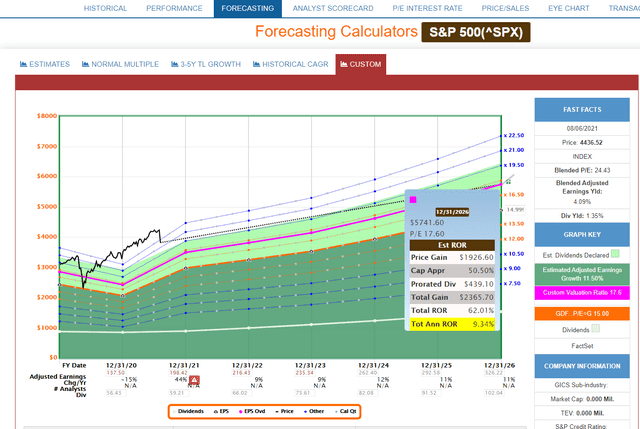Edit the 12/31/24 adjusted earnings field 262.40

click(368, 373)
